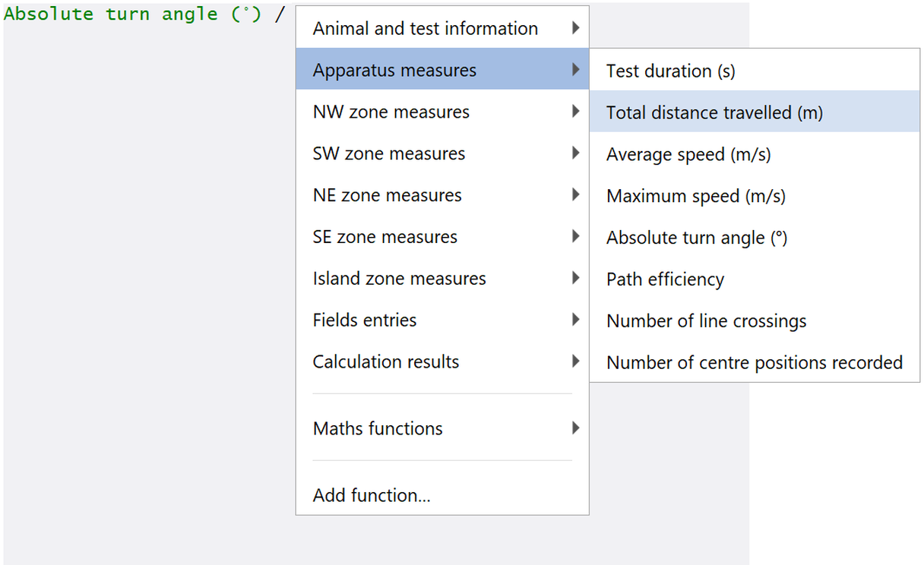Image resolution: width=924 pixels, height=565 pixels.
Task: Open Animal and test information submenu
Action: tap(442, 29)
